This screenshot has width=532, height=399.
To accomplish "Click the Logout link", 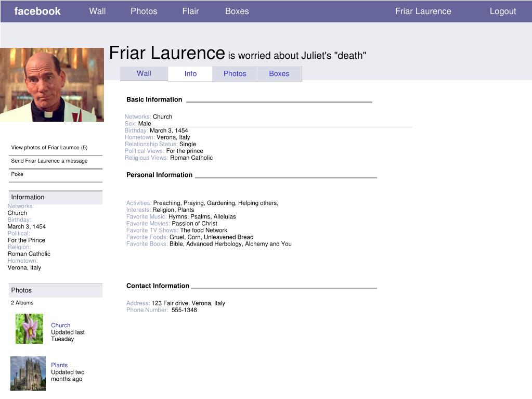I will point(502,11).
